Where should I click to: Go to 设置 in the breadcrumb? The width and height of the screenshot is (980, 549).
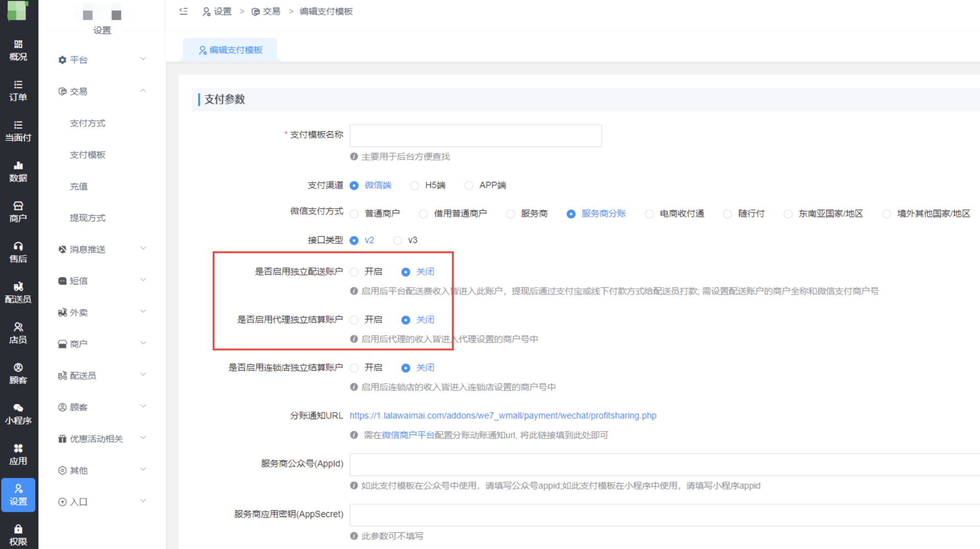(218, 11)
